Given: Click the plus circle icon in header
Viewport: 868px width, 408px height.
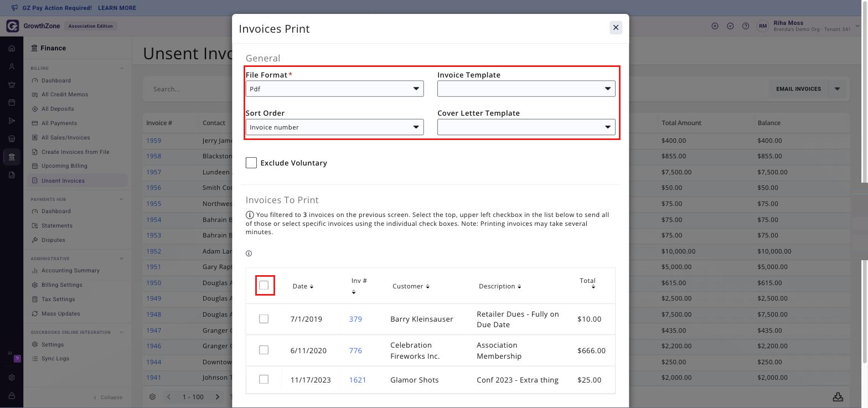Looking at the screenshot, I should coord(715,26).
